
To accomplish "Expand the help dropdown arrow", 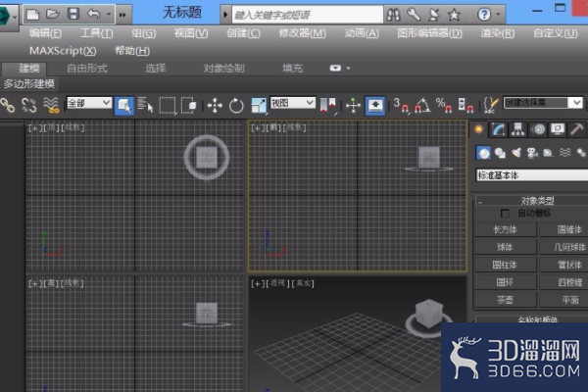I will (498, 15).
